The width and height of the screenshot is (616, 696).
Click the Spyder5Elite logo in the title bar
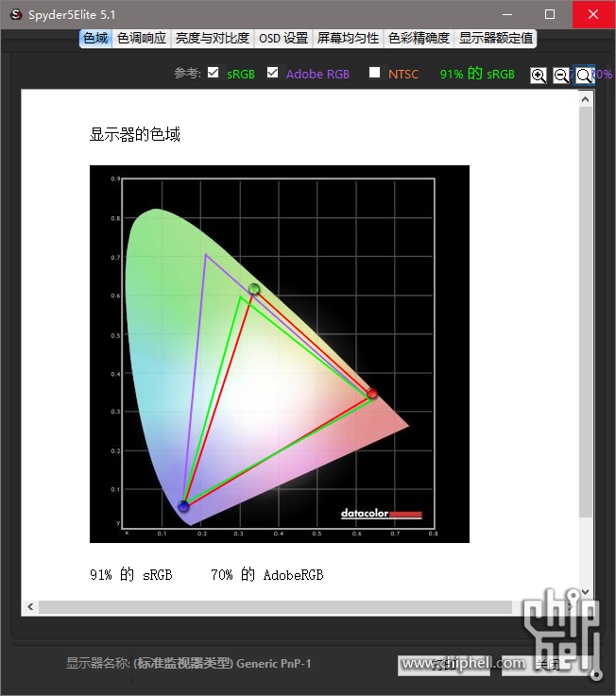(16, 15)
